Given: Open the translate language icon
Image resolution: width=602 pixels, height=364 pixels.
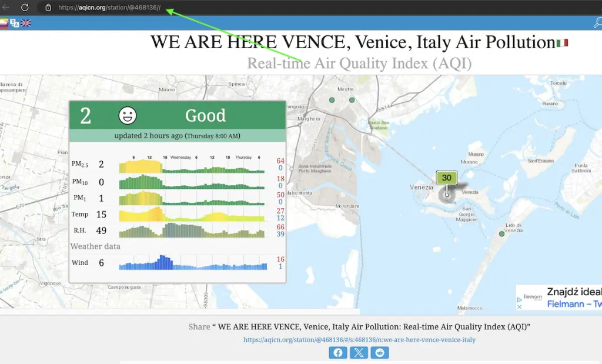Looking at the screenshot, I should pyautogui.click(x=15, y=23).
